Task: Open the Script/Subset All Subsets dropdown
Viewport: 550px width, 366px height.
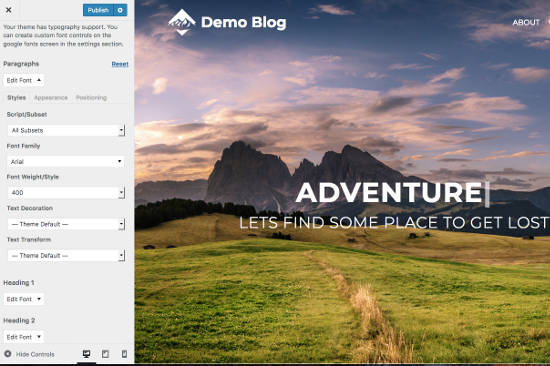Action: (66, 131)
